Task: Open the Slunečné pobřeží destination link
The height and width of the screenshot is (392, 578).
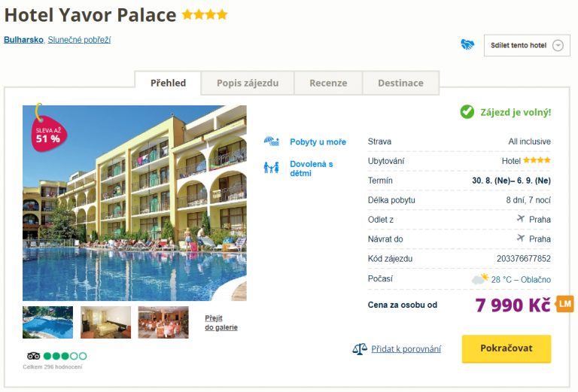Action: pos(79,40)
